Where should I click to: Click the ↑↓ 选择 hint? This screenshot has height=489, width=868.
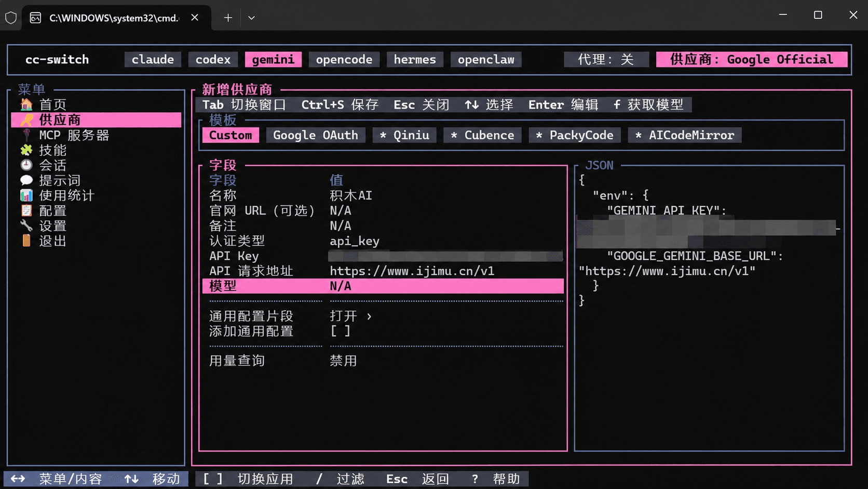tap(489, 105)
